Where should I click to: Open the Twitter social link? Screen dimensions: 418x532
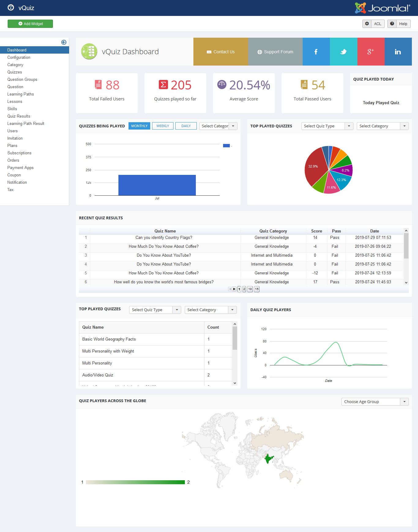click(x=343, y=52)
